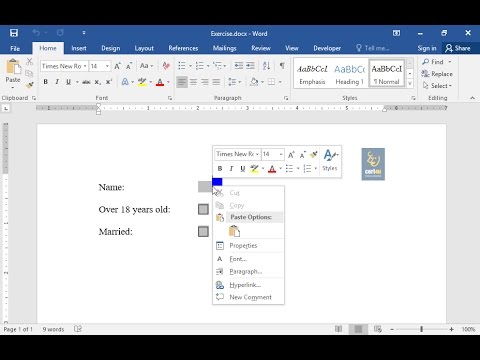Click the Share button
The height and width of the screenshot is (360, 480).
[x=458, y=48]
